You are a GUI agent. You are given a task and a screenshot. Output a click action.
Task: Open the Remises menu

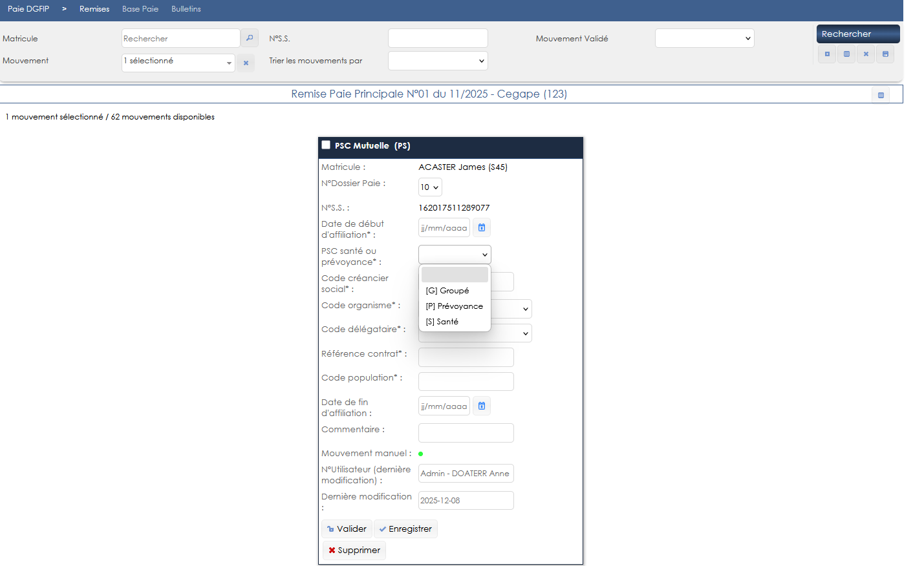94,9
